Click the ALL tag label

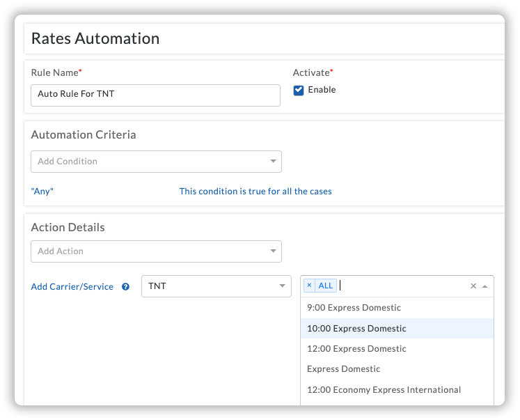(x=326, y=286)
